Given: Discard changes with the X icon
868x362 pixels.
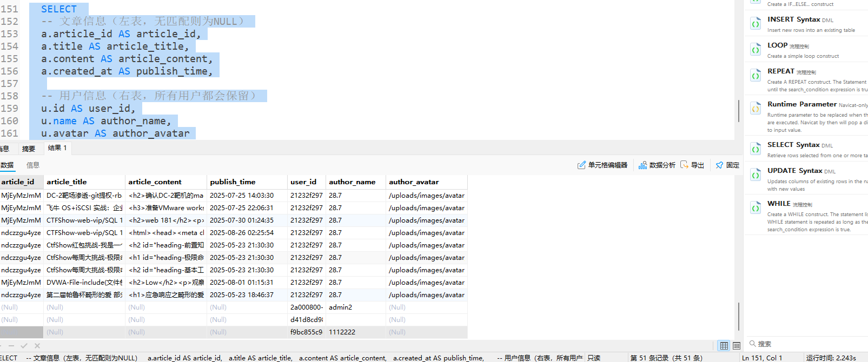Looking at the screenshot, I should [37, 346].
